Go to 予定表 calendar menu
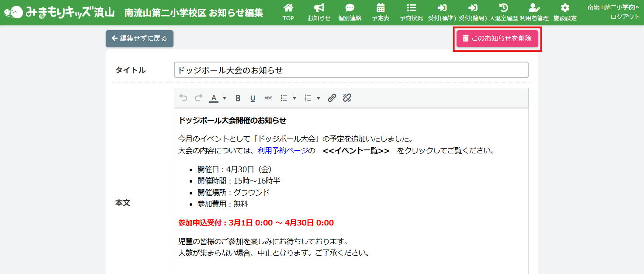Viewport: 644px width, 274px height. coord(381,12)
